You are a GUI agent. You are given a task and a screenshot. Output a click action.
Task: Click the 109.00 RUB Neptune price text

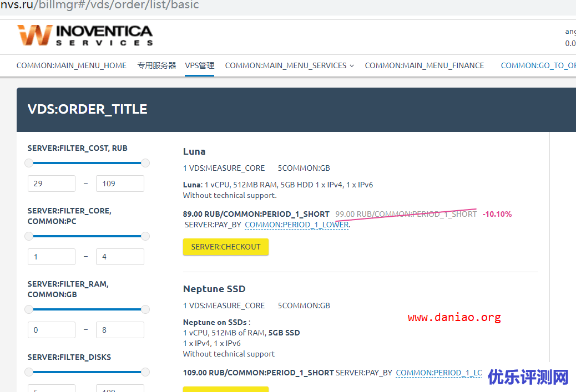pos(258,373)
